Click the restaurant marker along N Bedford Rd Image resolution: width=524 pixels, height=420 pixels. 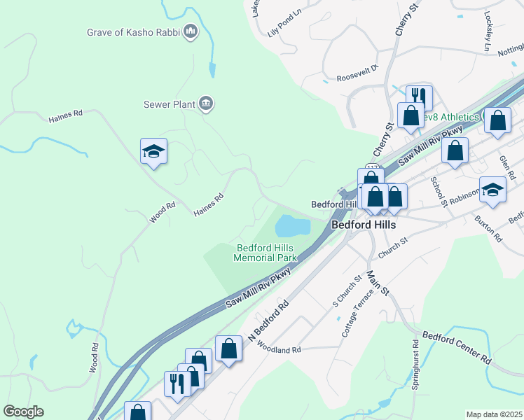pos(177,386)
